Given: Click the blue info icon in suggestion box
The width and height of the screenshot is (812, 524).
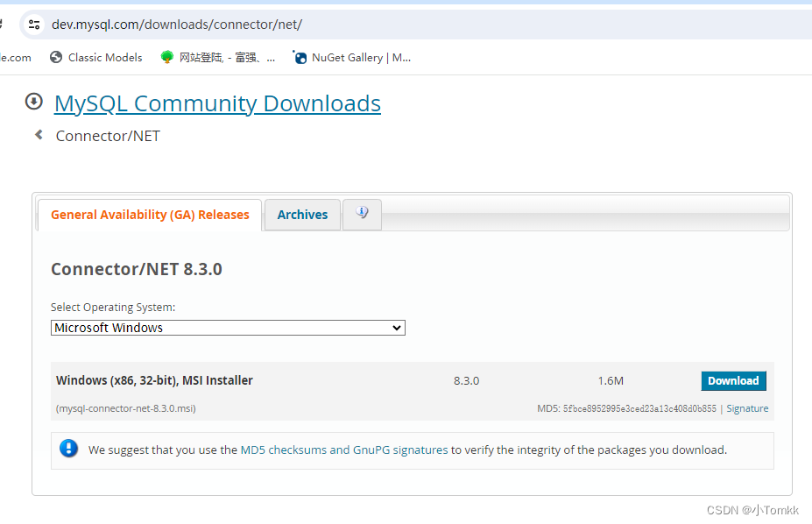Looking at the screenshot, I should pyautogui.click(x=69, y=450).
